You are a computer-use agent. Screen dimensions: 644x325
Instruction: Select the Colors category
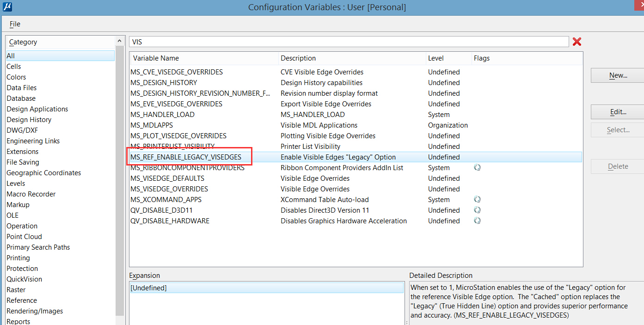click(x=16, y=77)
